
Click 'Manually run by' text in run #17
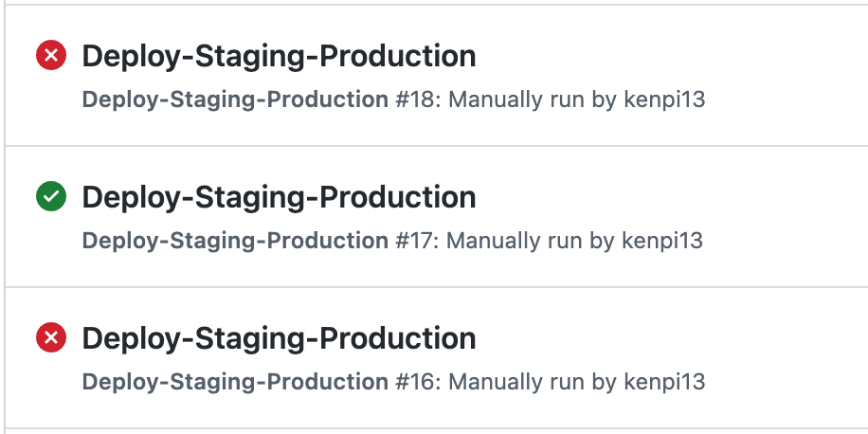(x=531, y=242)
